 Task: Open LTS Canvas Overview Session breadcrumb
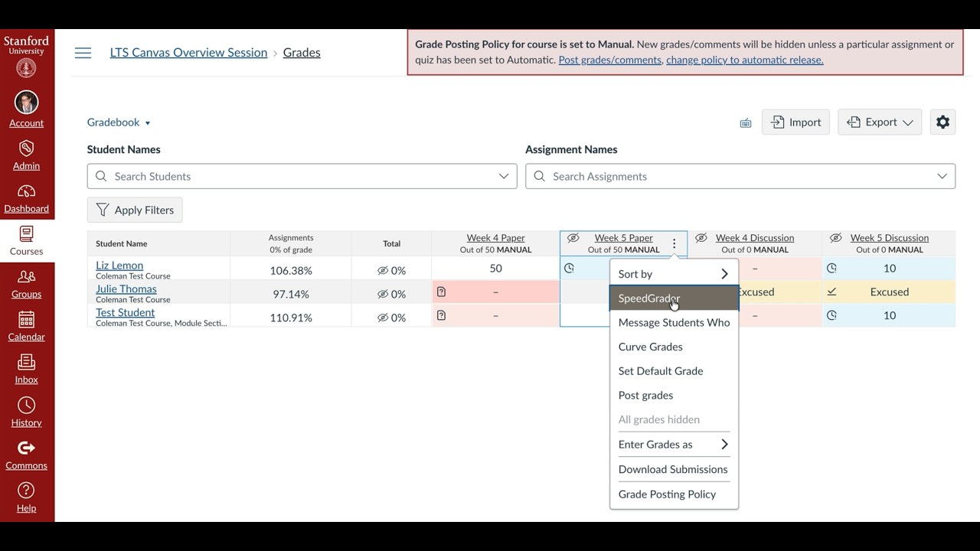pos(188,53)
